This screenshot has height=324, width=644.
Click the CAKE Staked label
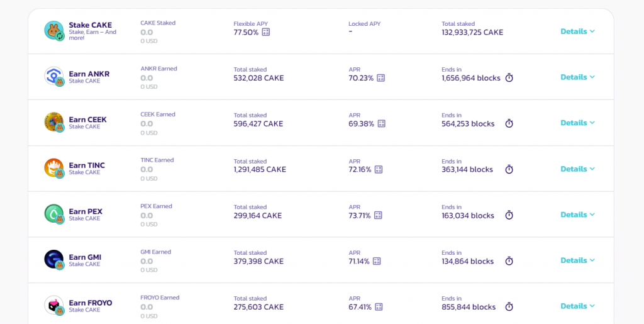click(158, 23)
